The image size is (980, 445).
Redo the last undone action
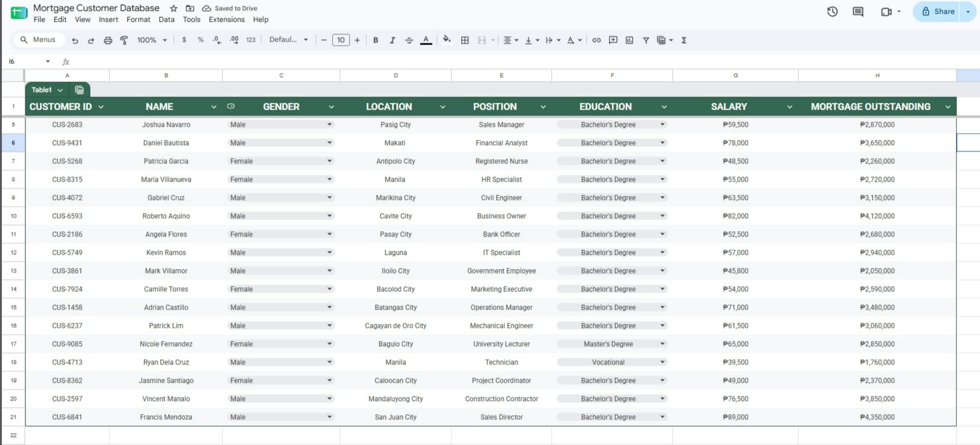click(x=91, y=41)
